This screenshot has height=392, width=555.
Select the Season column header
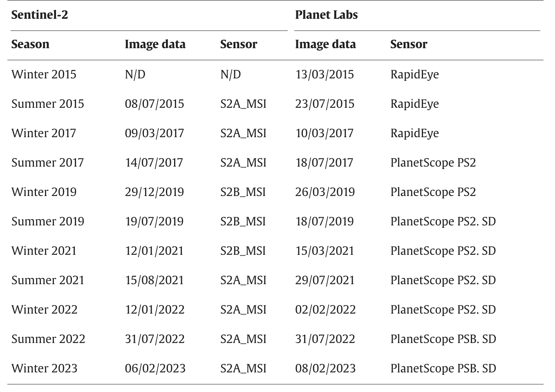tap(30, 44)
